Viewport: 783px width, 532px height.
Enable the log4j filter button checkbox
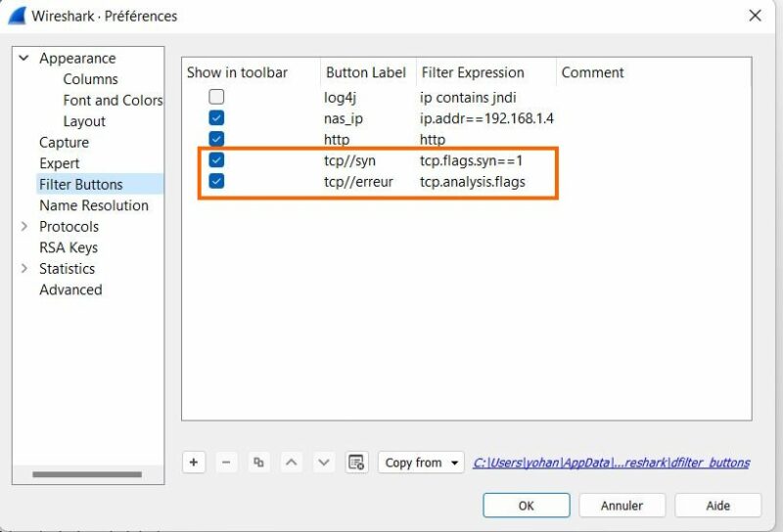[x=216, y=97]
